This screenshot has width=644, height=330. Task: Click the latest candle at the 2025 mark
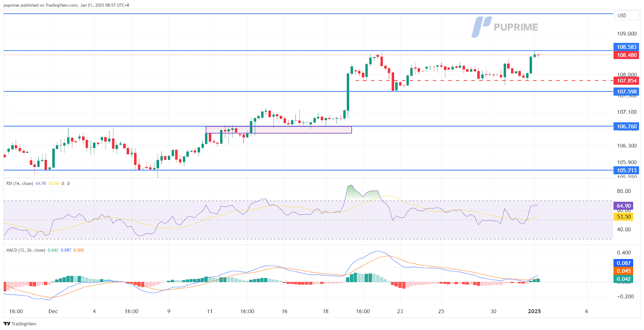[x=535, y=56]
